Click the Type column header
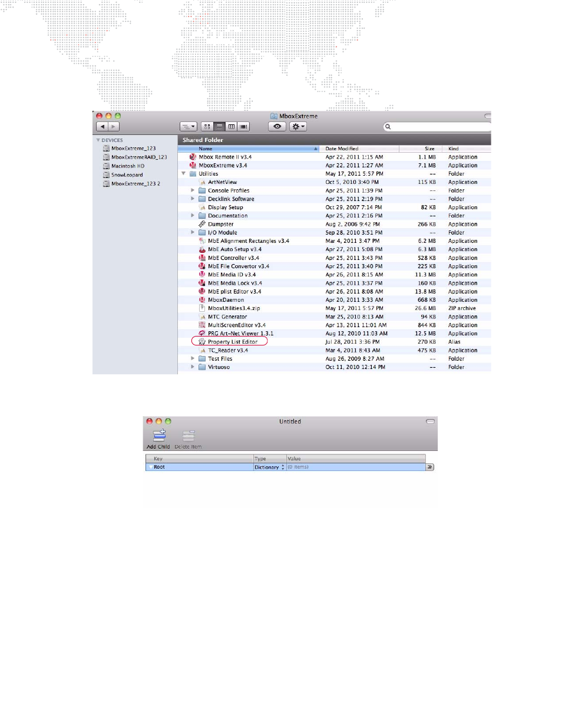562x728 pixels. pyautogui.click(x=269, y=459)
